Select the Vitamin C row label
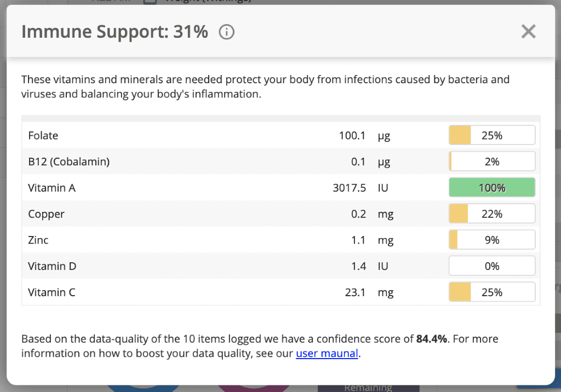Screen dimensions: 561x392 (51, 292)
